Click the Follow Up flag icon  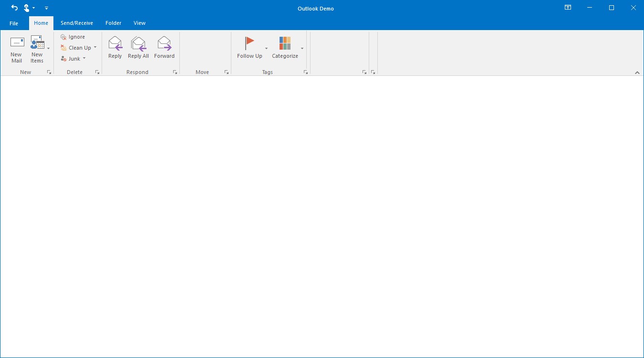point(249,43)
